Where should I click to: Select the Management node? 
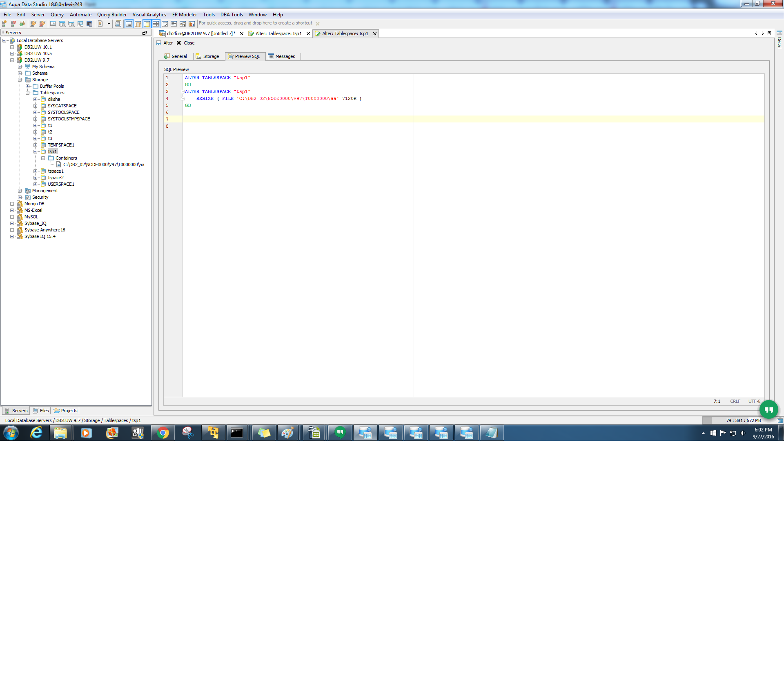[45, 191]
